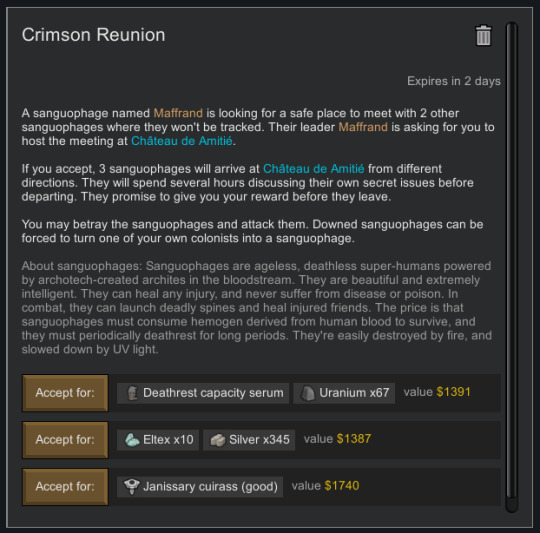Viewport: 540px width, 533px height.
Task: Accept quest for Deathrest serum and Uranium
Action: point(65,393)
